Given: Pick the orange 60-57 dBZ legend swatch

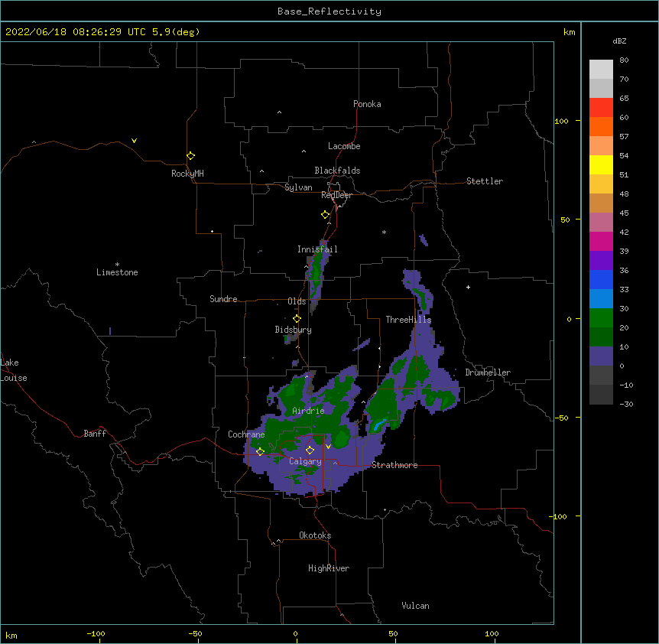Looking at the screenshot, I should click(x=601, y=126).
